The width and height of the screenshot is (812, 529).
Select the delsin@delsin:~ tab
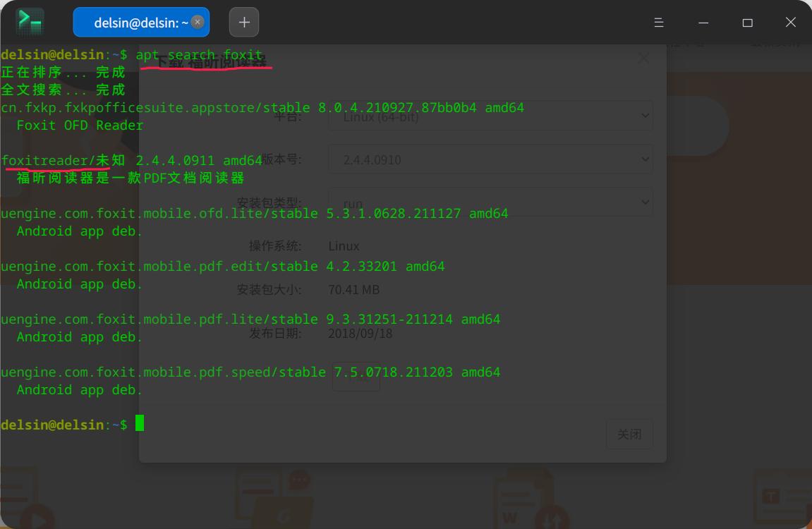click(138, 22)
